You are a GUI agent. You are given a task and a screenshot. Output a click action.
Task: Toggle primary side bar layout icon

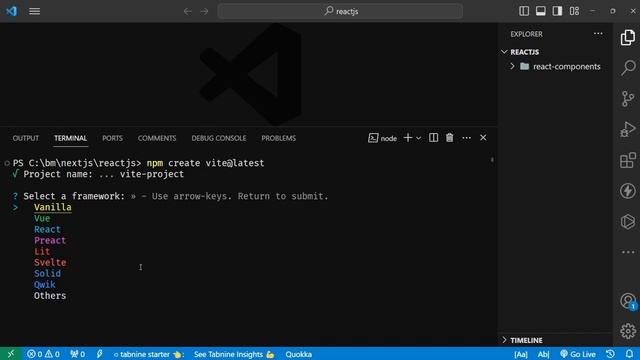[524, 11]
